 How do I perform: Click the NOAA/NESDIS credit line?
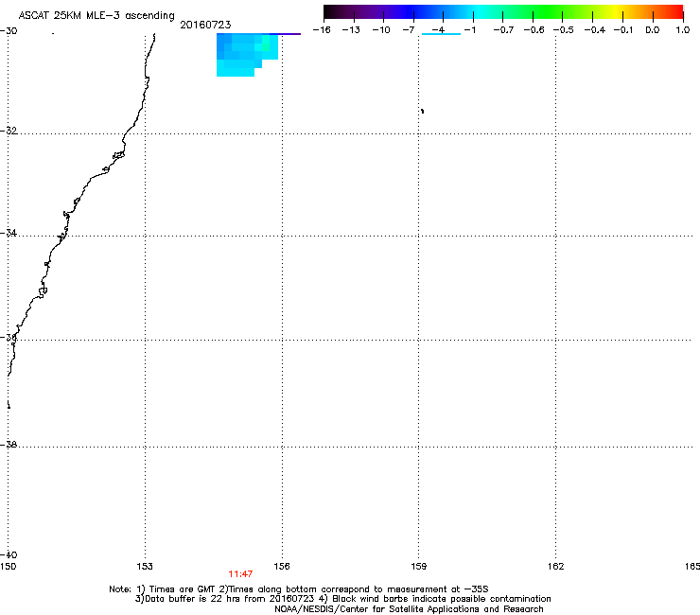409,609
